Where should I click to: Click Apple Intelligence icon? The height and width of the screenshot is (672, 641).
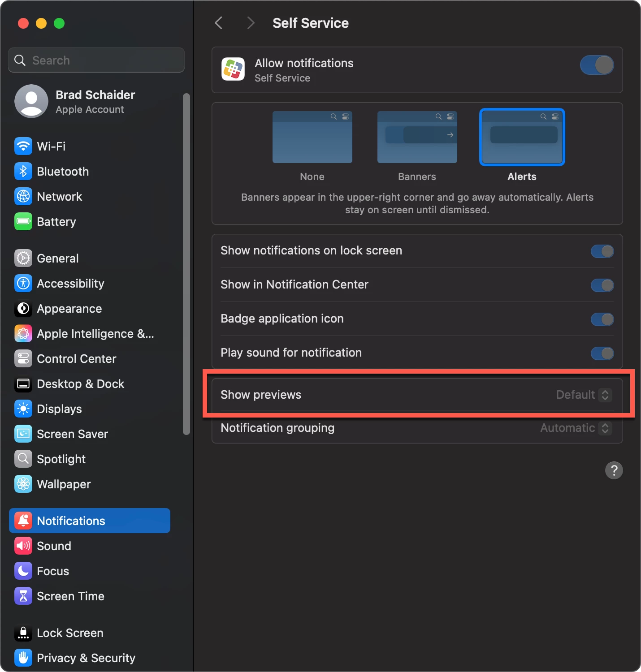(x=23, y=333)
